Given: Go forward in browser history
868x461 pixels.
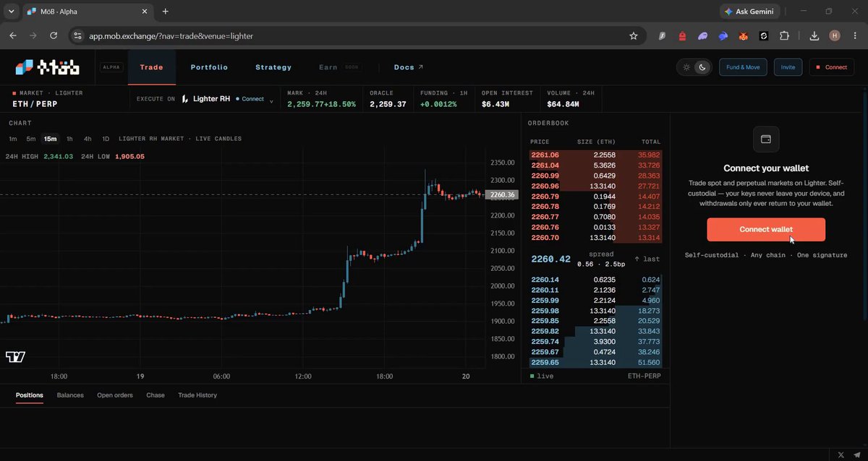Looking at the screenshot, I should coord(33,35).
